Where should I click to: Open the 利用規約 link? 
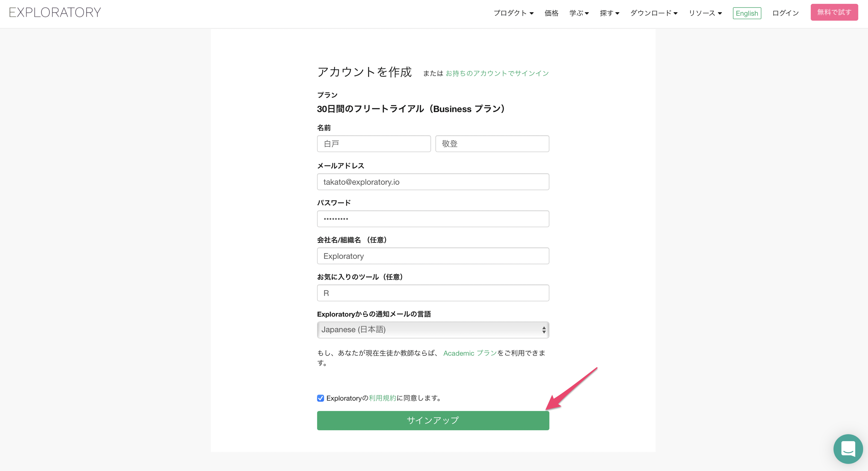point(382,398)
